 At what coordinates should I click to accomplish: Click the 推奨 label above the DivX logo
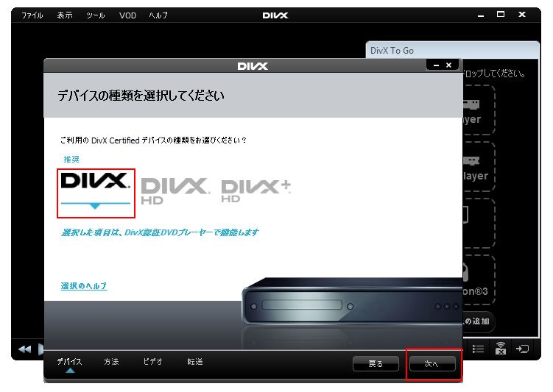coord(71,159)
